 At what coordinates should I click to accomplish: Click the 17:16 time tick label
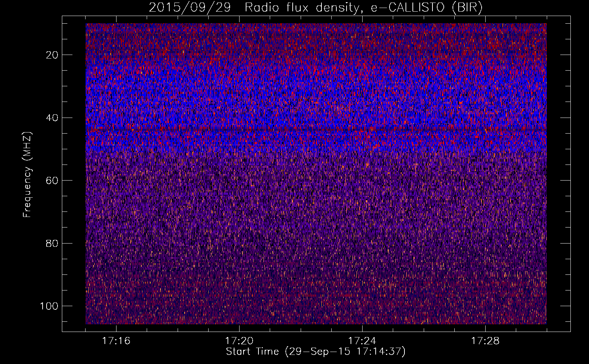coord(116,341)
